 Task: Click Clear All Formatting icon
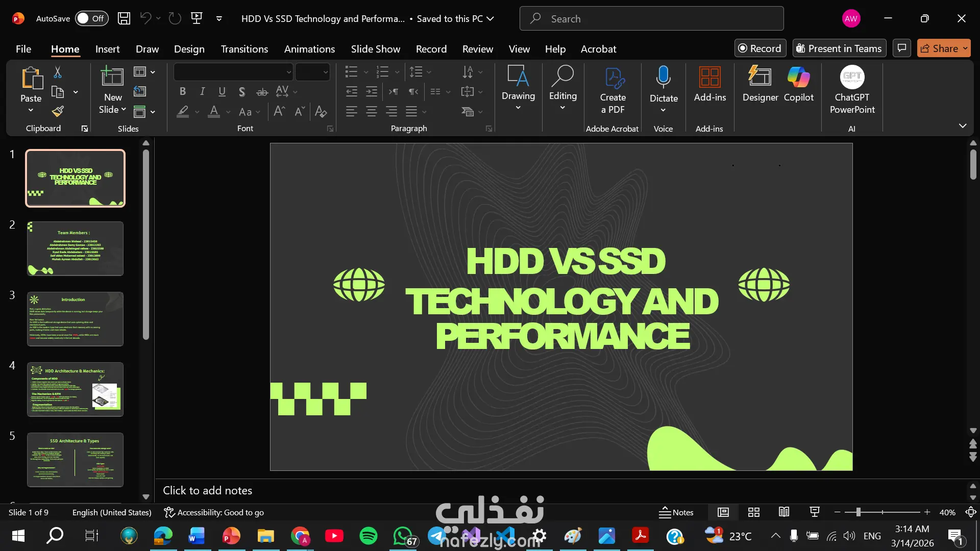coord(321,111)
